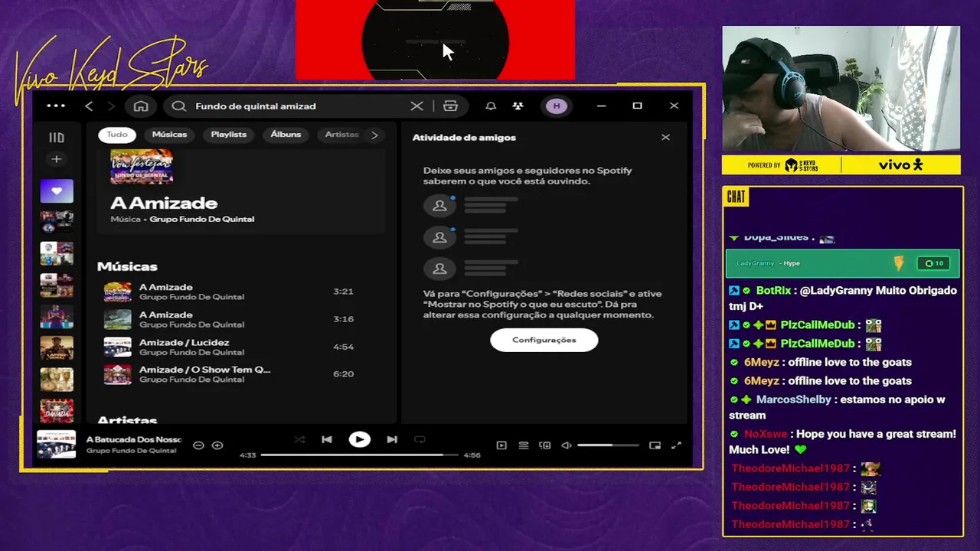980x551 pixels.
Task: Skip to previous track
Action: tap(327, 440)
